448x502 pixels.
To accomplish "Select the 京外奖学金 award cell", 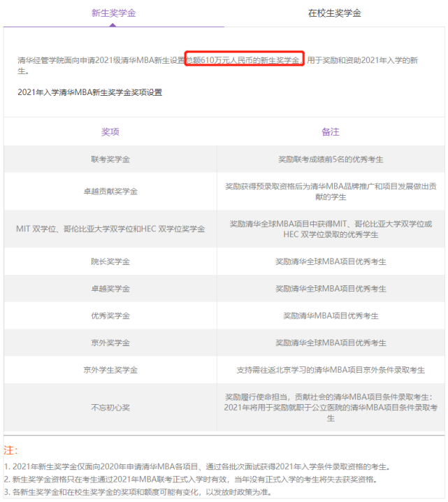I will tap(110, 343).
